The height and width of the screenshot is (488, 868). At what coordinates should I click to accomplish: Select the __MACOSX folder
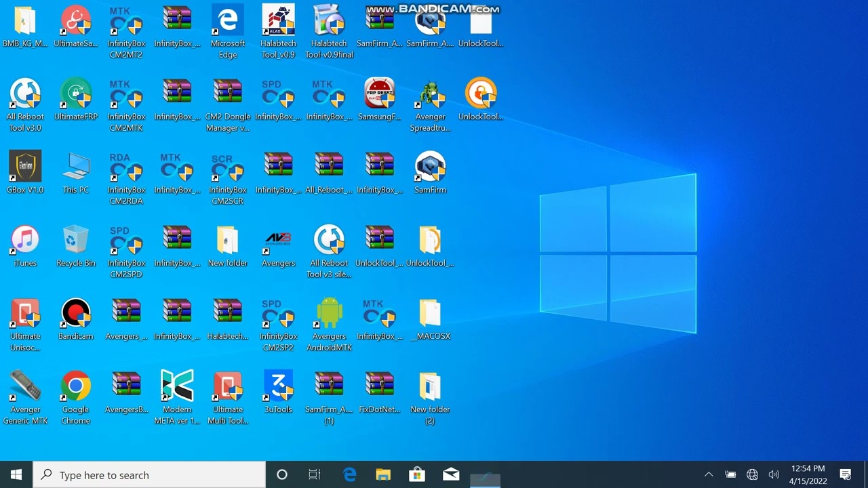click(x=430, y=313)
